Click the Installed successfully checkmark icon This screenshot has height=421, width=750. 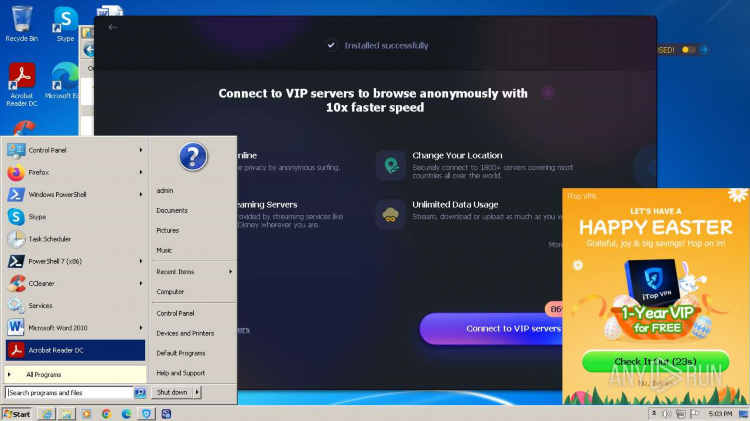[x=331, y=45]
